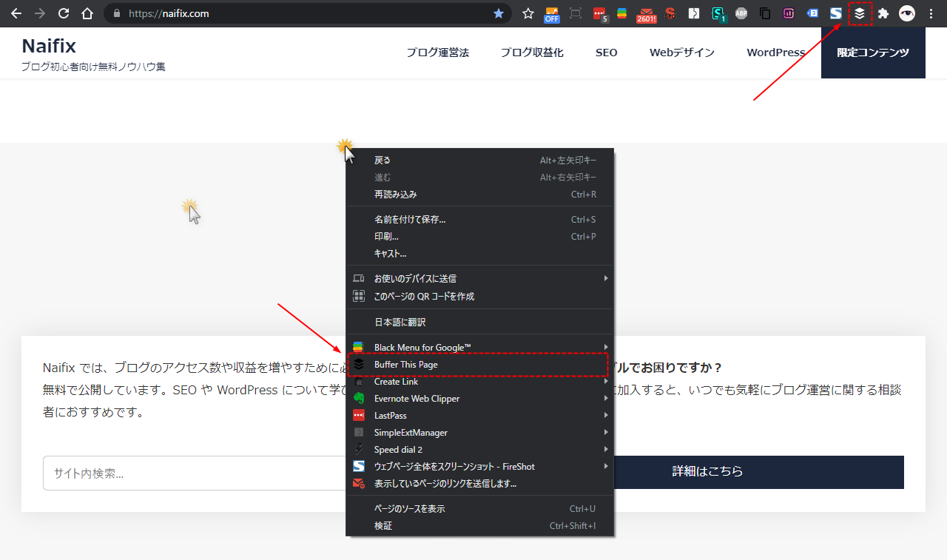This screenshot has width=947, height=560.
Task: Click the blue bookmark star in address bar
Action: click(x=499, y=13)
